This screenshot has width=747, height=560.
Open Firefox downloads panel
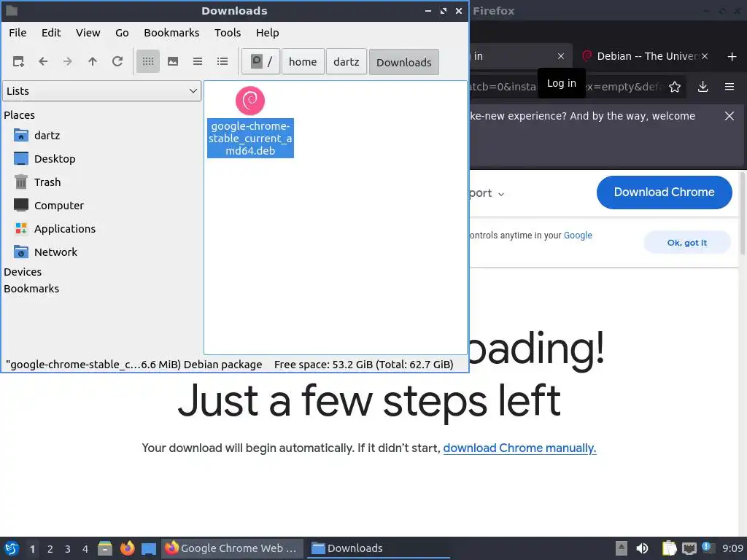[x=703, y=87]
